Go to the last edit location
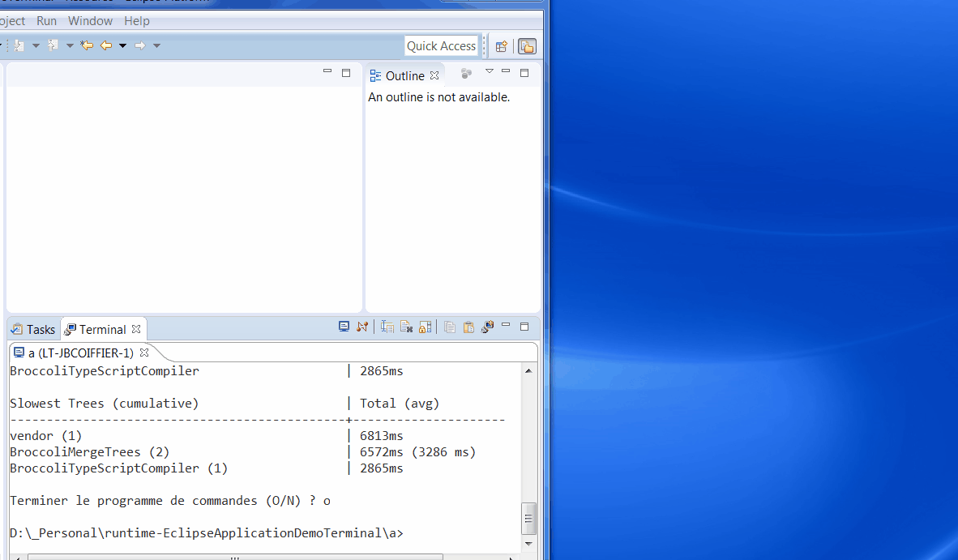958x560 pixels. pyautogui.click(x=87, y=45)
